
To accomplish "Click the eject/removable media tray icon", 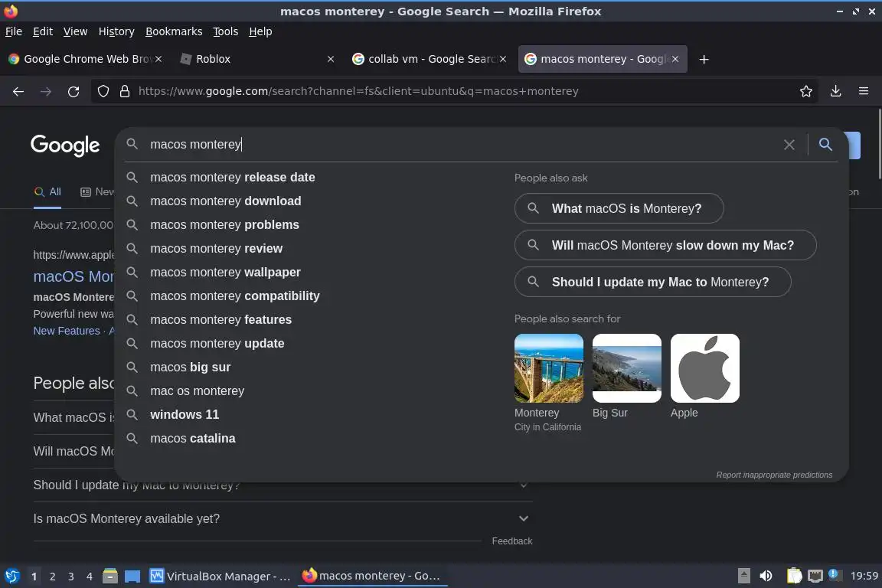I will tap(743, 576).
